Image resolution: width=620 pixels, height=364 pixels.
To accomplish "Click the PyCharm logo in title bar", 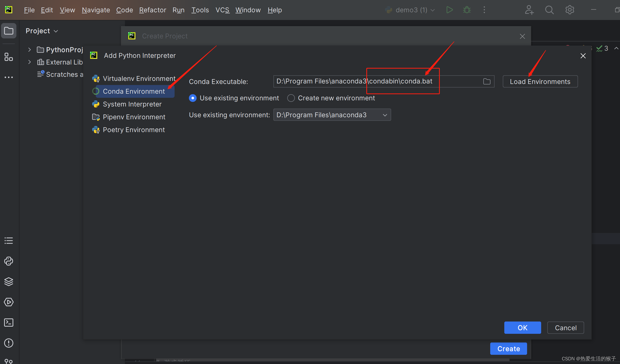I will (x=9, y=10).
